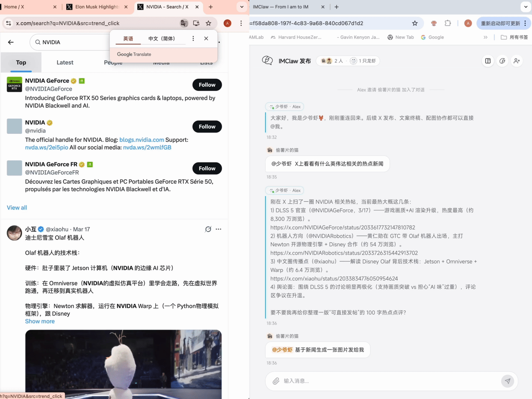The height and width of the screenshot is (399, 532).
Task: Expand the bookmarks overflow chevron
Action: [x=485, y=37]
